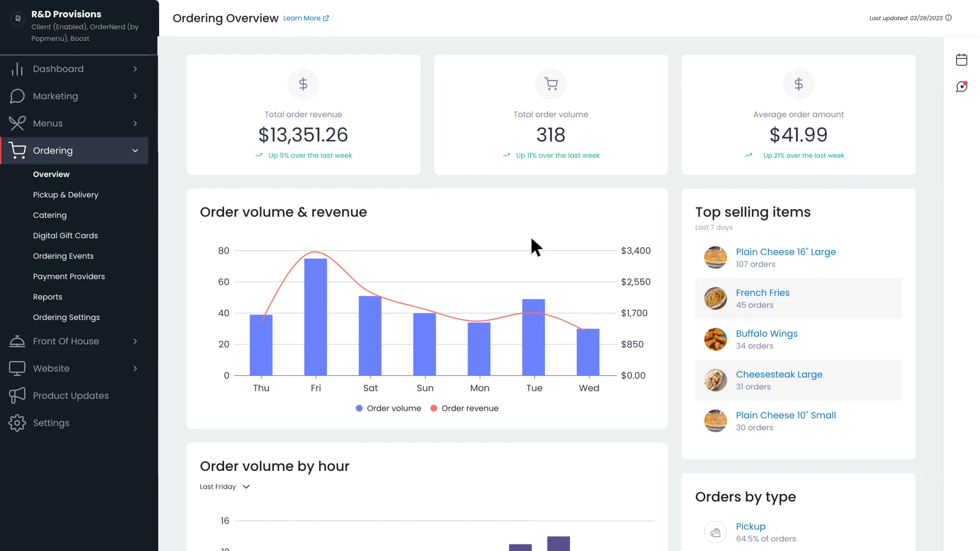Expand the Website section chevron

click(x=135, y=368)
